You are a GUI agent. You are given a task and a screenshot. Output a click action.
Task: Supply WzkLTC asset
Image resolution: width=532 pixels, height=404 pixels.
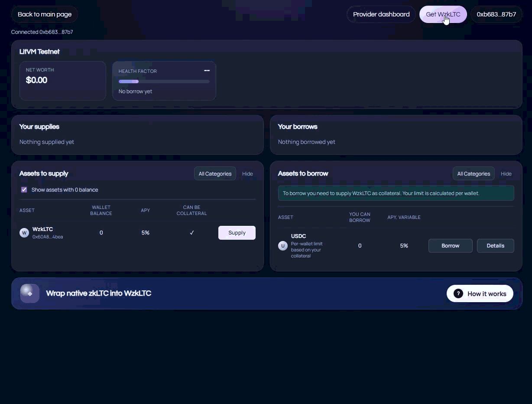pyautogui.click(x=237, y=233)
